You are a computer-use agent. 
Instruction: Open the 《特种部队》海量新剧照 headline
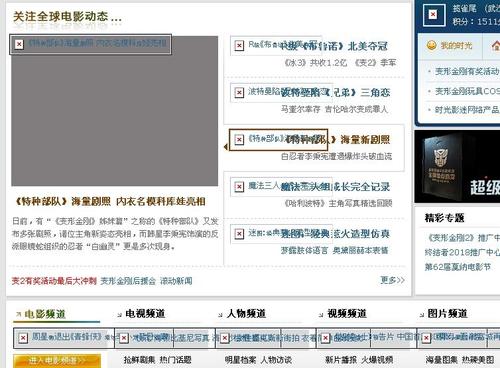tap(337, 139)
